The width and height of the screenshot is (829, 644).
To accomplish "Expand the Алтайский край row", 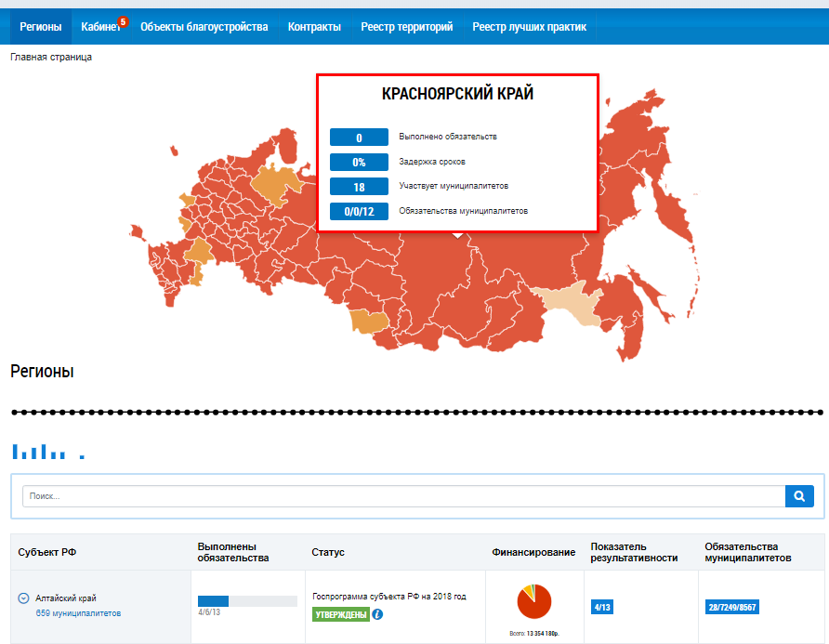I will tap(23, 598).
